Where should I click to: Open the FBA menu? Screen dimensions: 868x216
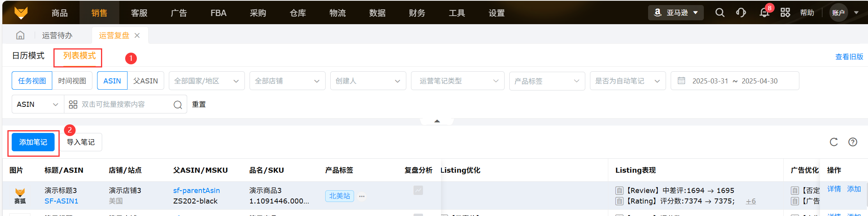[218, 13]
